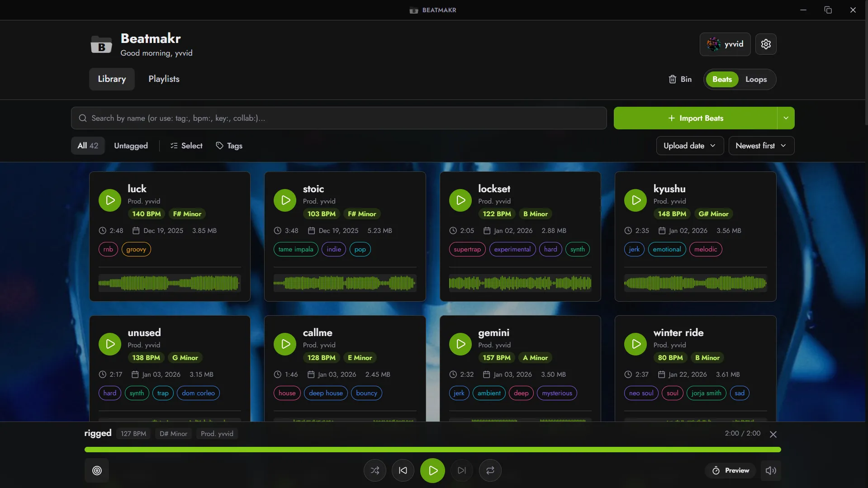Click the target icon in player bar

(97, 470)
